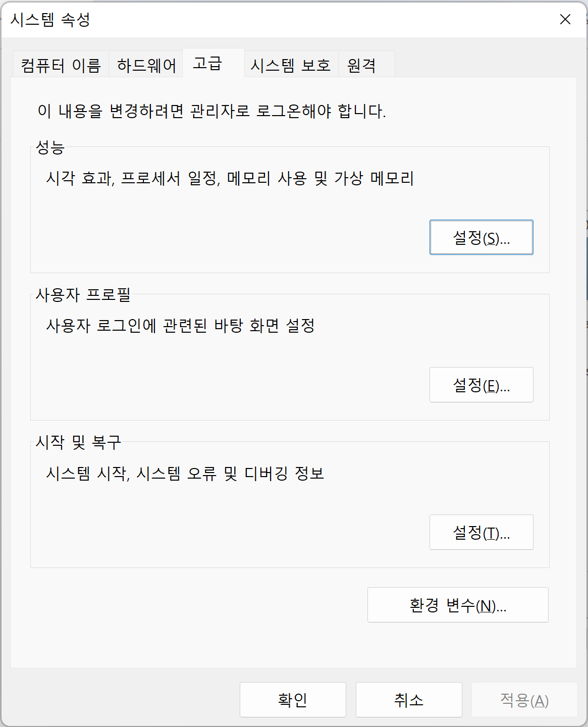Click the administrator login notice text
588x727 pixels.
(212, 111)
